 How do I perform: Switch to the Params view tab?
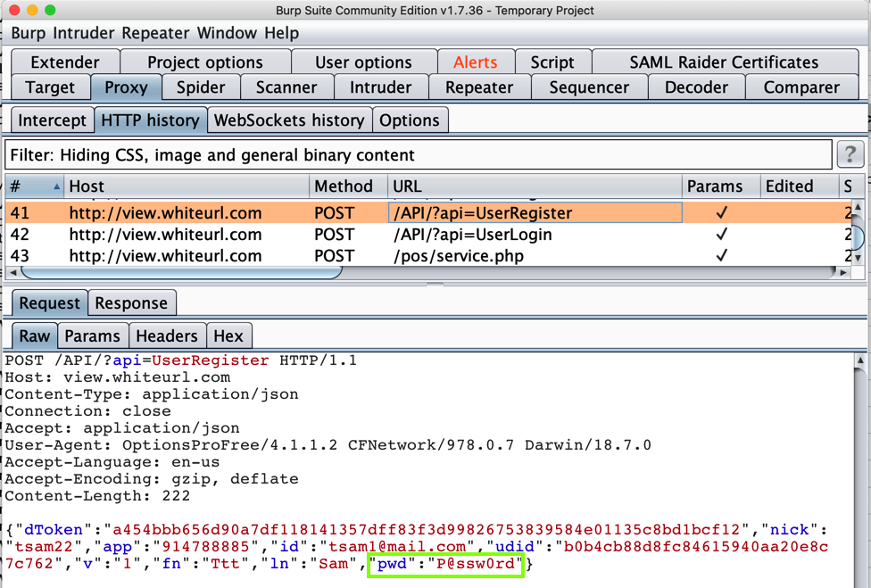pos(92,335)
